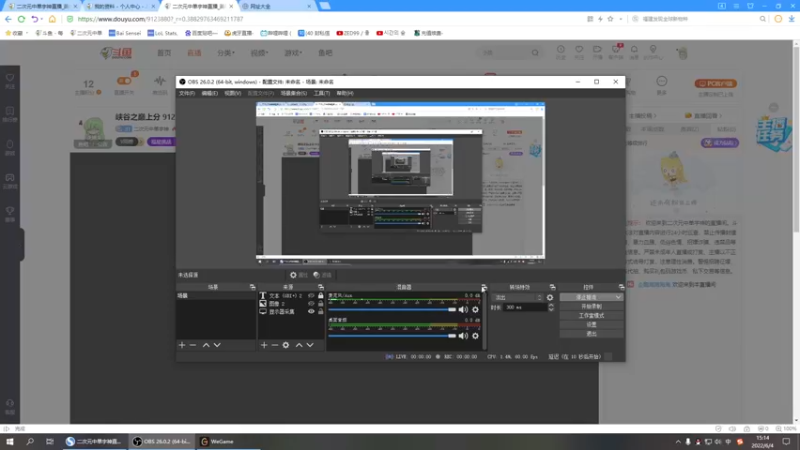This screenshot has height=450, width=800.
Task: Adjust the first mixer track volume slider
Action: 392,309
